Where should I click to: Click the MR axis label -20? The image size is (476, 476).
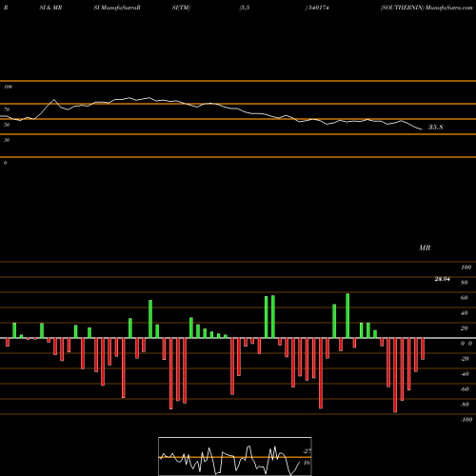tap(465, 359)
